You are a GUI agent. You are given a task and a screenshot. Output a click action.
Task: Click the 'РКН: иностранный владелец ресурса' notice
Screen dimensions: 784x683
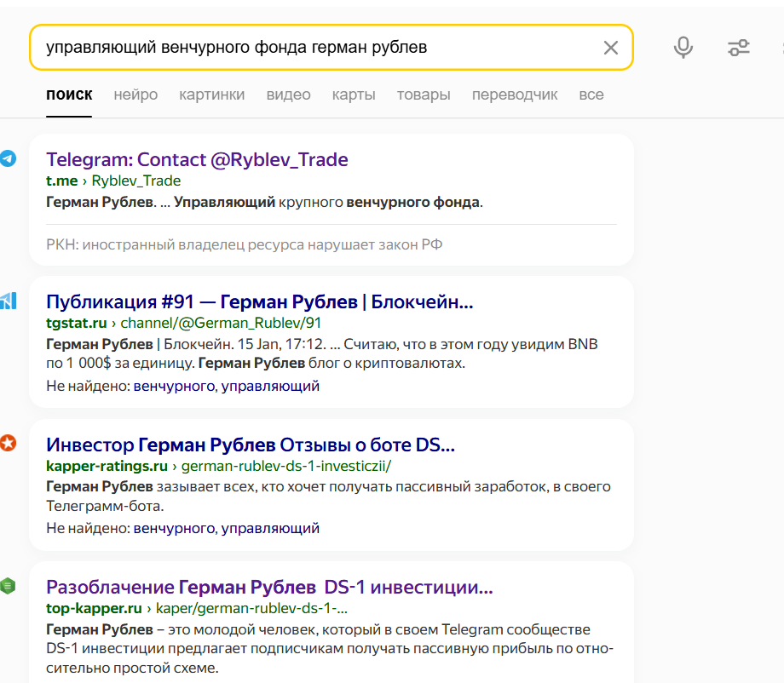coord(244,244)
